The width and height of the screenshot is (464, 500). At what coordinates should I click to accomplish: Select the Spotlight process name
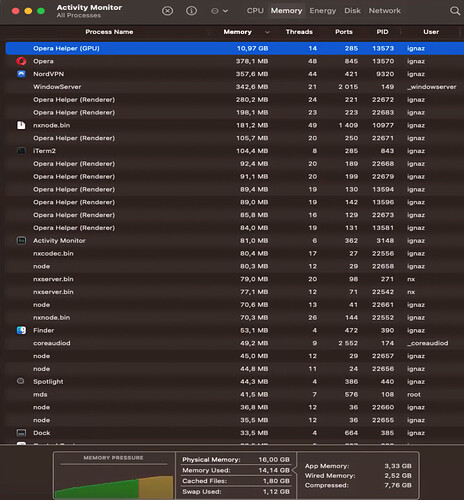(48, 382)
